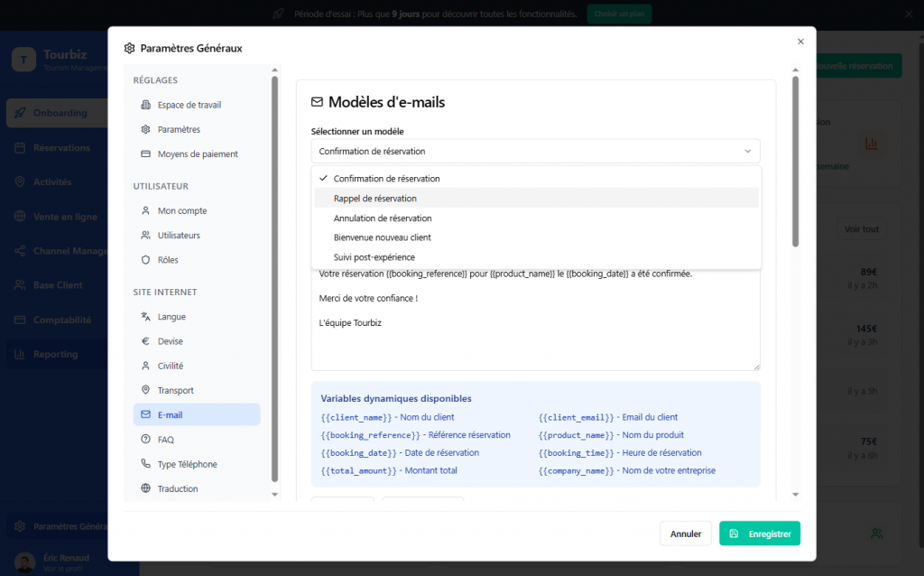
Task: Click the Annuler button
Action: (x=686, y=534)
